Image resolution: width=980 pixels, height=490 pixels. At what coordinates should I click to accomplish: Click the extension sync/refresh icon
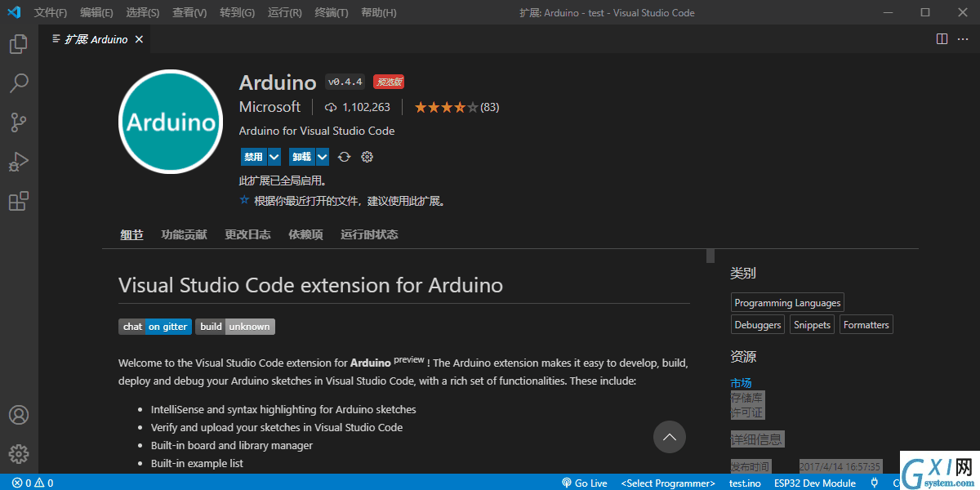[345, 157]
